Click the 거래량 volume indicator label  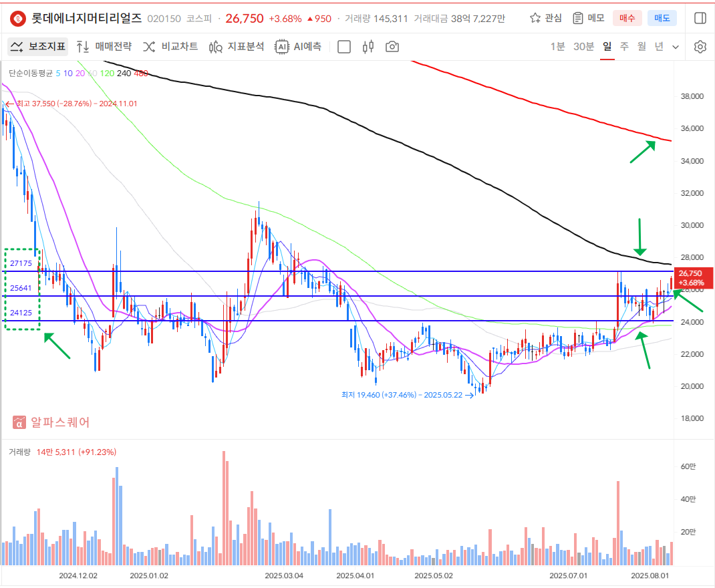coord(19,452)
